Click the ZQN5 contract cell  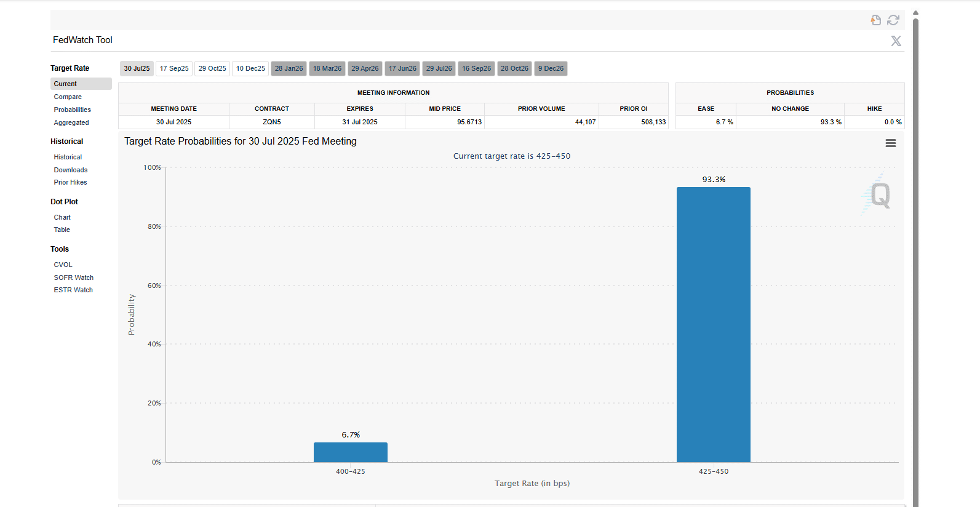click(x=272, y=122)
